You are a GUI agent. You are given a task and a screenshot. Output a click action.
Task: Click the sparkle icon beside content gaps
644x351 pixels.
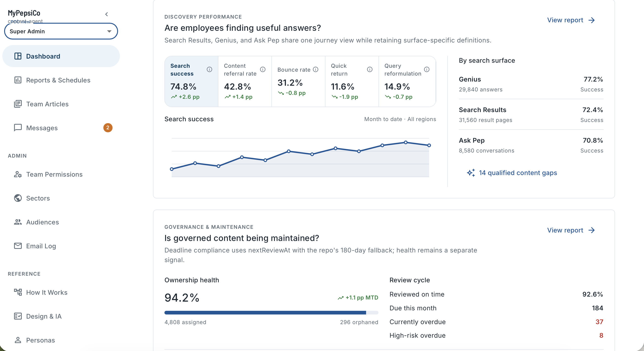pyautogui.click(x=471, y=173)
